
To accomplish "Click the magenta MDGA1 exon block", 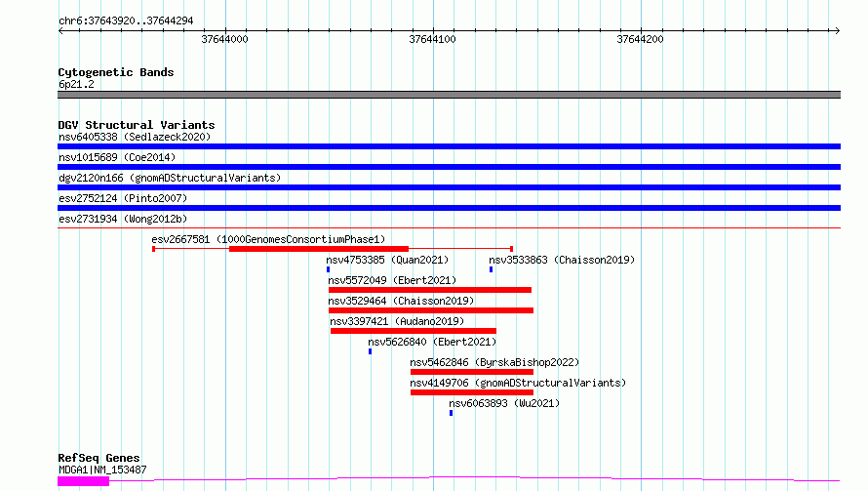I will pos(84,481).
